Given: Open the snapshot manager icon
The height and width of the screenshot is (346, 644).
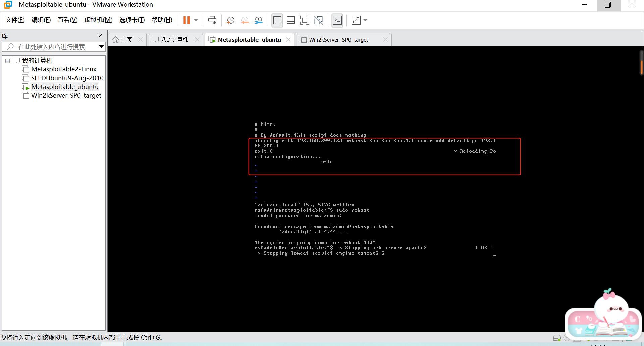Looking at the screenshot, I should [259, 20].
